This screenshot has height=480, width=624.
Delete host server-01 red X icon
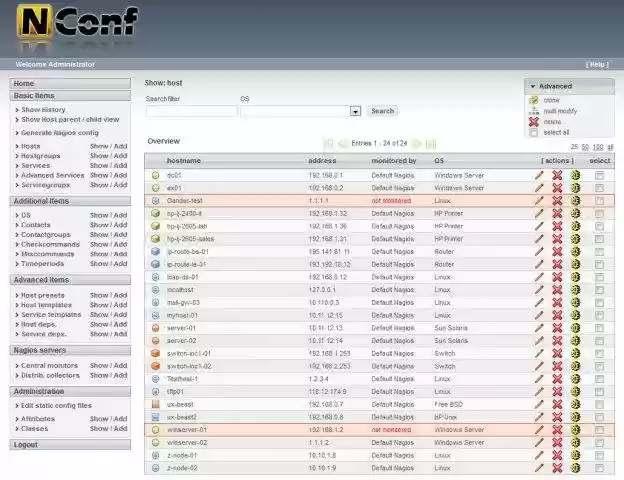(557, 328)
